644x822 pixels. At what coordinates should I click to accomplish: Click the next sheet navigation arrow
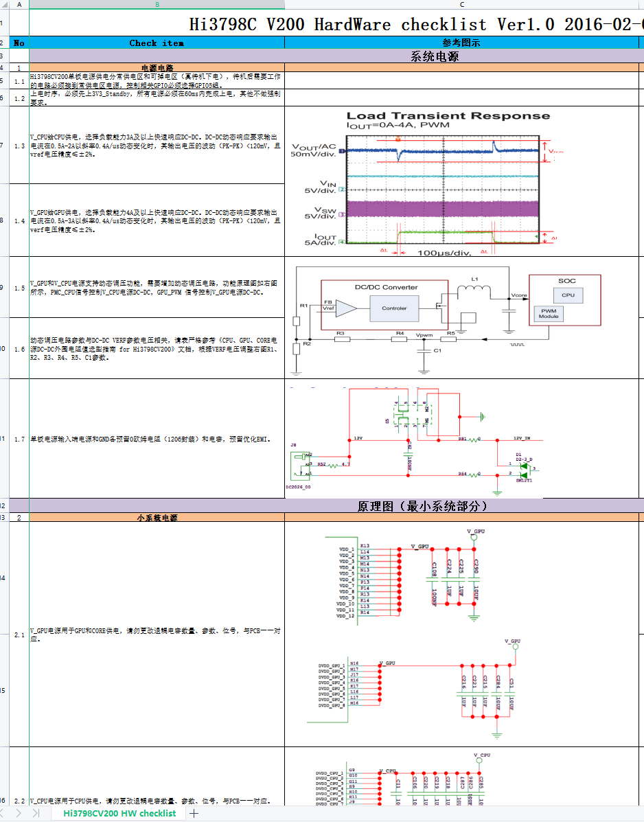click(19, 813)
